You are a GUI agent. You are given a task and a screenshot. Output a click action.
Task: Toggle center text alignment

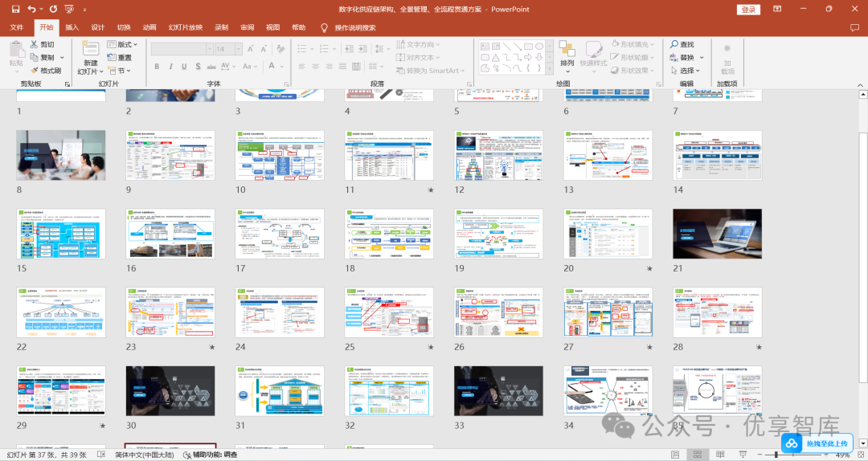(316, 67)
